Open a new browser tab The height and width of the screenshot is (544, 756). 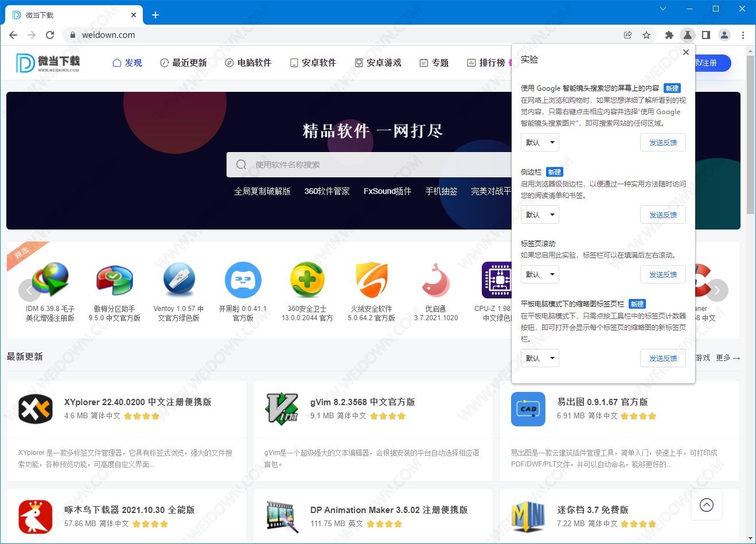tap(155, 15)
